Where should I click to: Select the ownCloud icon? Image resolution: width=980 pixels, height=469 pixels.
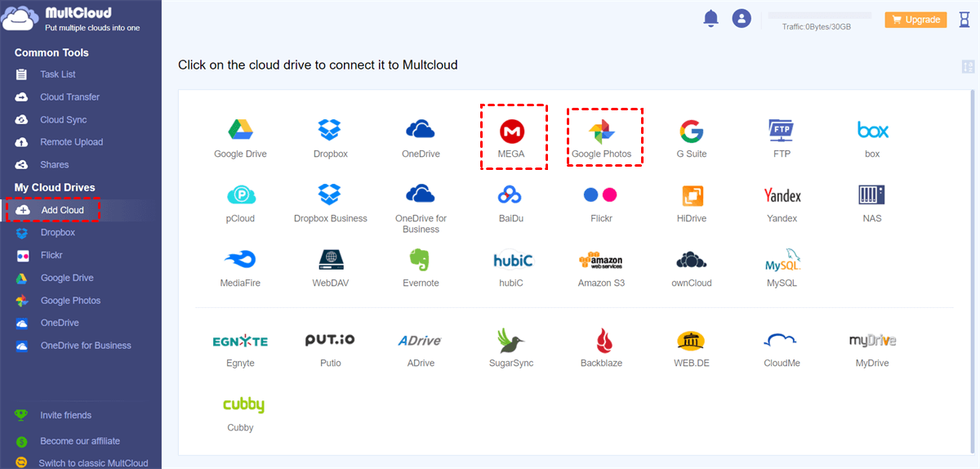[692, 268]
